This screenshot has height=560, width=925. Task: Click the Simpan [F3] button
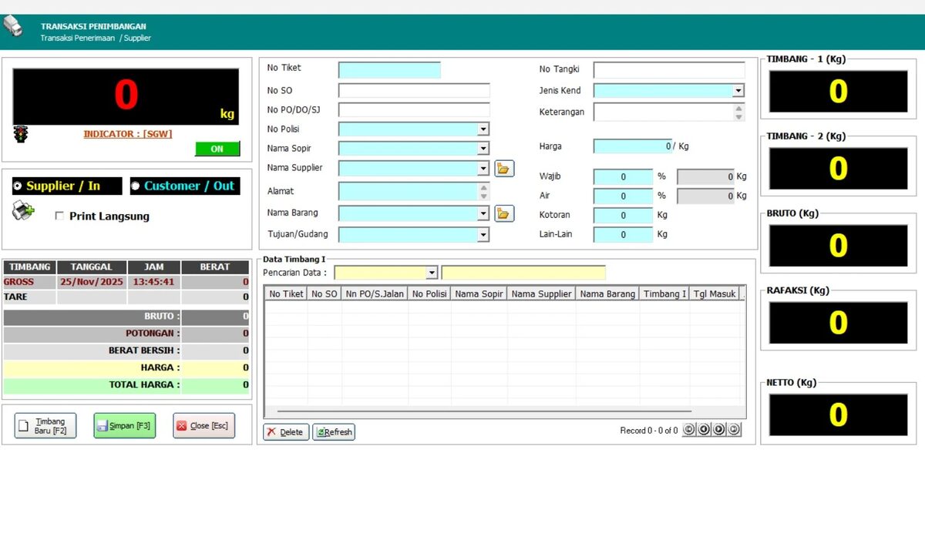click(x=124, y=426)
